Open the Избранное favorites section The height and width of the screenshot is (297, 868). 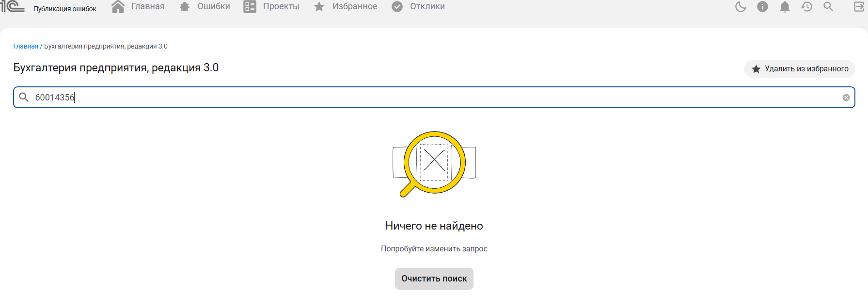coord(346,7)
